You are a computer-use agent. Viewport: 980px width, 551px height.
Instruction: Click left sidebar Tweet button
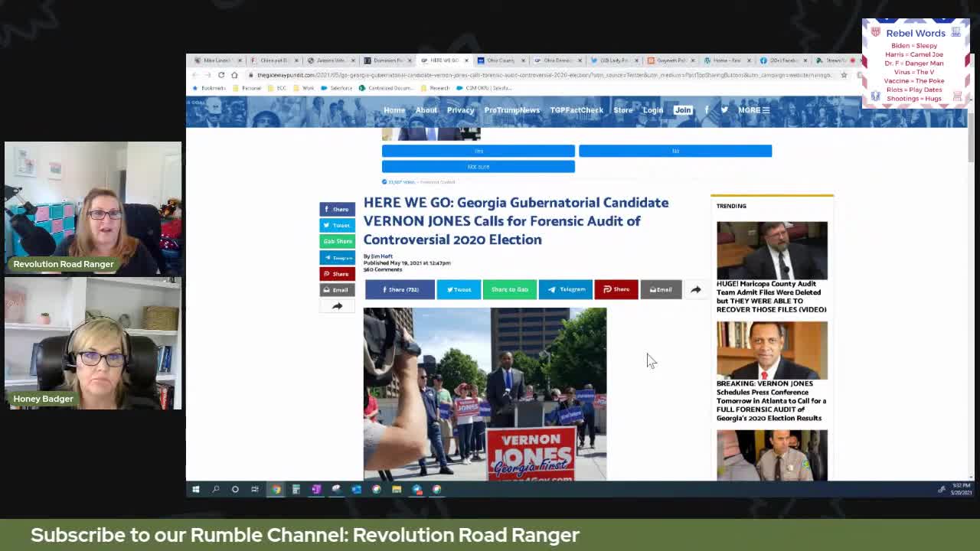click(337, 225)
